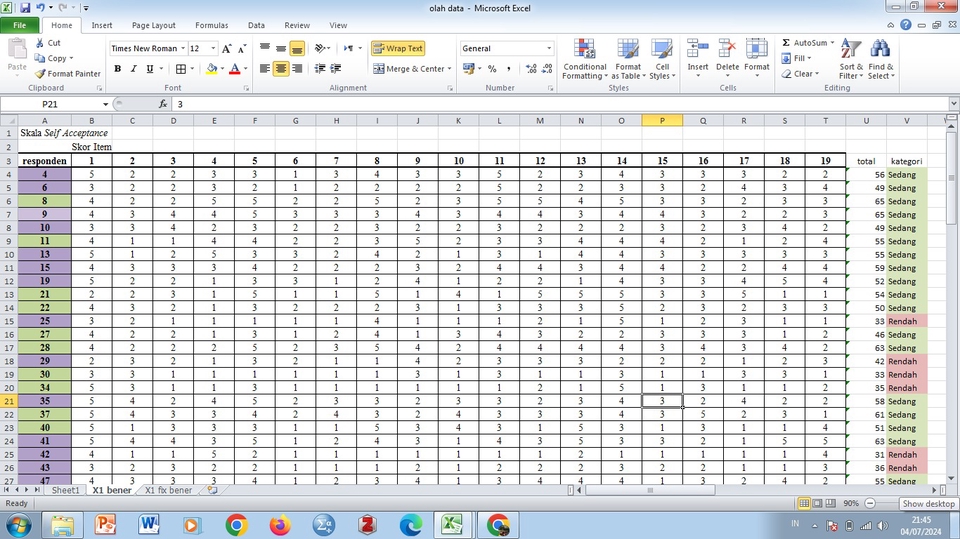Screen dimensions: 960x539
Task: Decrease font size with Shrink Font icon
Action: [242, 48]
